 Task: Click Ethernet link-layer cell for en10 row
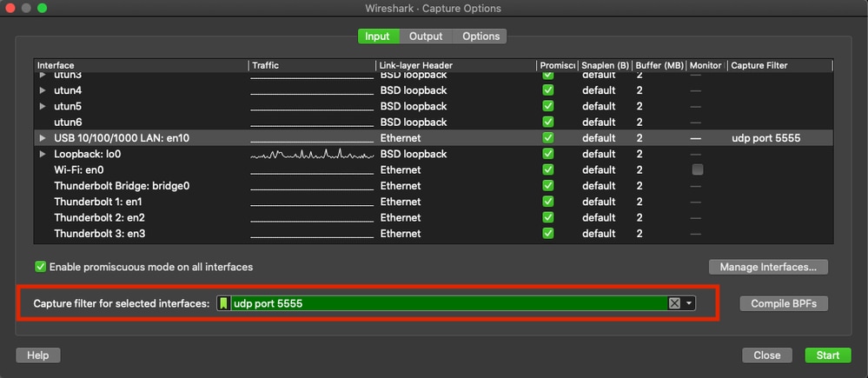pyautogui.click(x=401, y=138)
